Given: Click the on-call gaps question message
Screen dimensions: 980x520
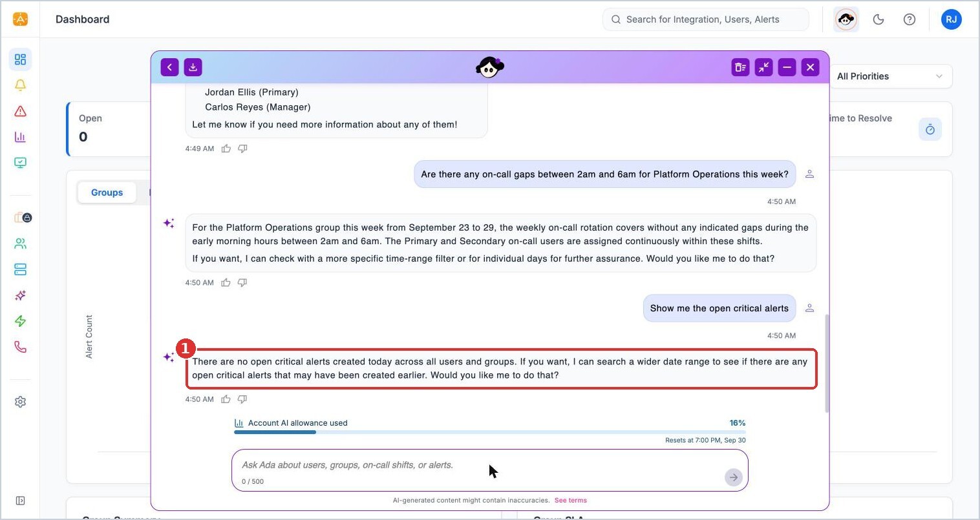Looking at the screenshot, I should pyautogui.click(x=605, y=174).
